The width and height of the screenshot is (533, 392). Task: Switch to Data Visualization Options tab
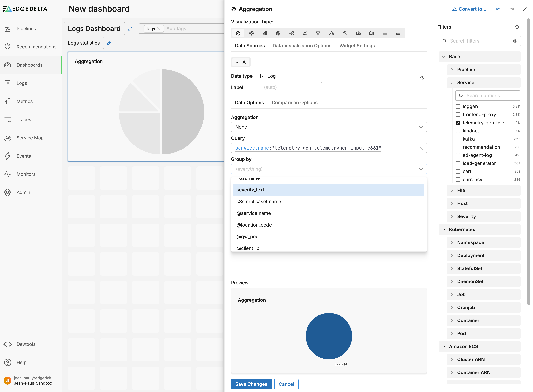pyautogui.click(x=302, y=46)
